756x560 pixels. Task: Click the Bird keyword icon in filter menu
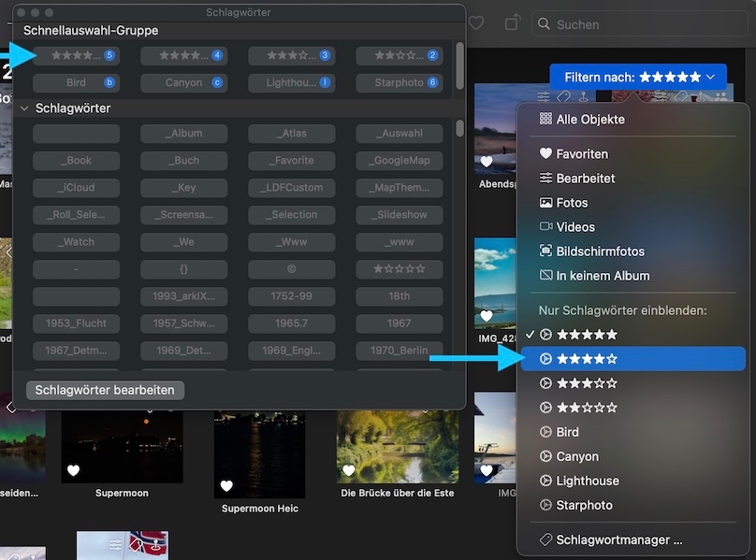(546, 432)
